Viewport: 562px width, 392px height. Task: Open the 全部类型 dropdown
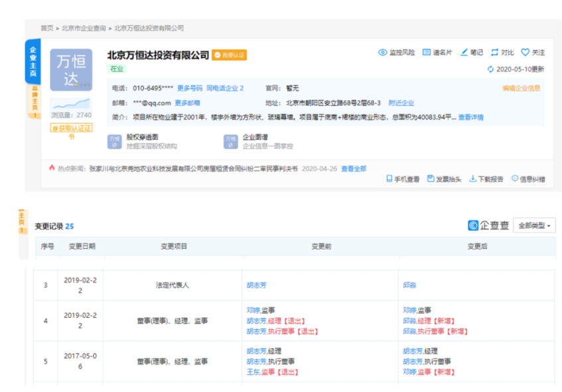click(534, 226)
